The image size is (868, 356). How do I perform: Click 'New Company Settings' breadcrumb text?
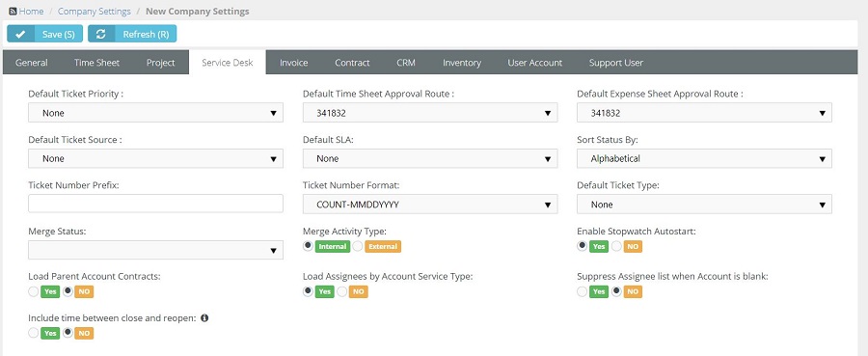pos(198,11)
